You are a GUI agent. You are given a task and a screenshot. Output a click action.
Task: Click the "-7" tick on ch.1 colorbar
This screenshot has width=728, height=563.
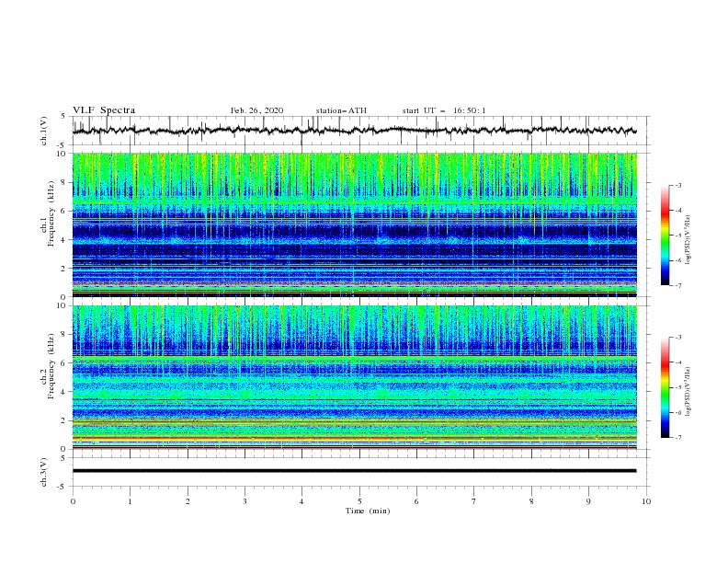(677, 285)
